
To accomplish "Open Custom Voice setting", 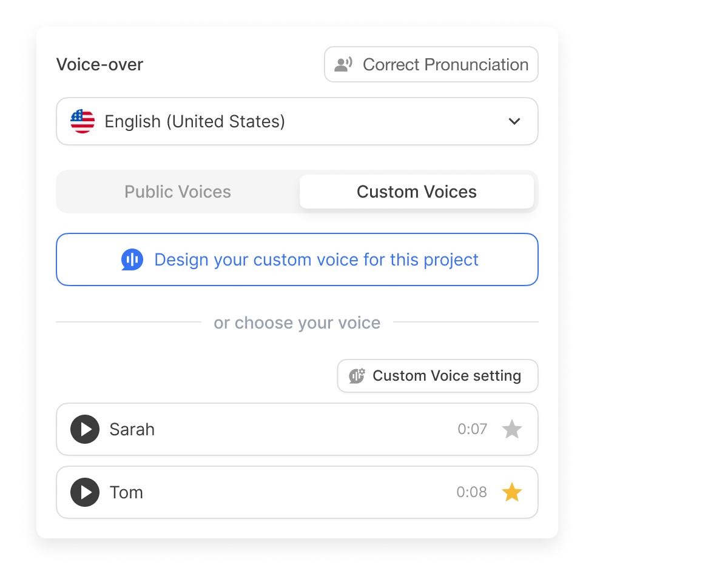I will point(437,376).
